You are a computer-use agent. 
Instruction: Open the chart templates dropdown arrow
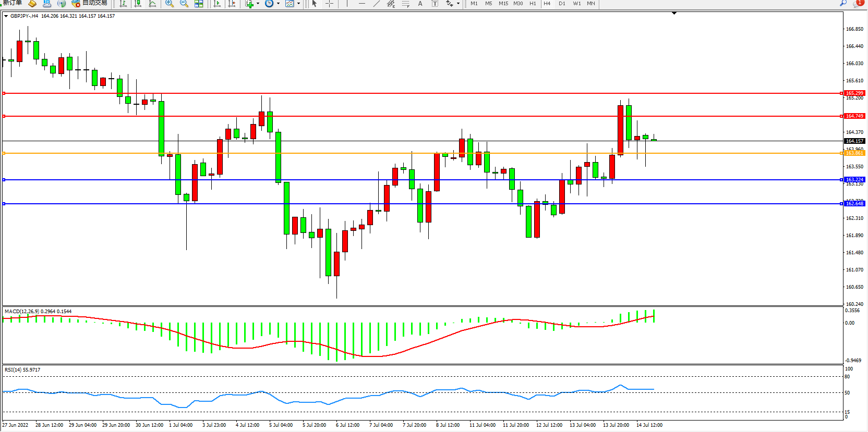[x=298, y=4]
